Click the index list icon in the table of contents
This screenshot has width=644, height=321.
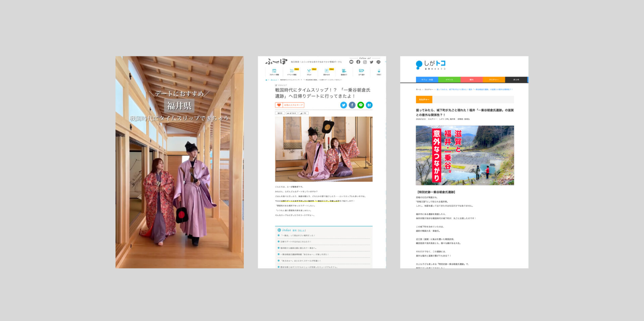pos(279,230)
